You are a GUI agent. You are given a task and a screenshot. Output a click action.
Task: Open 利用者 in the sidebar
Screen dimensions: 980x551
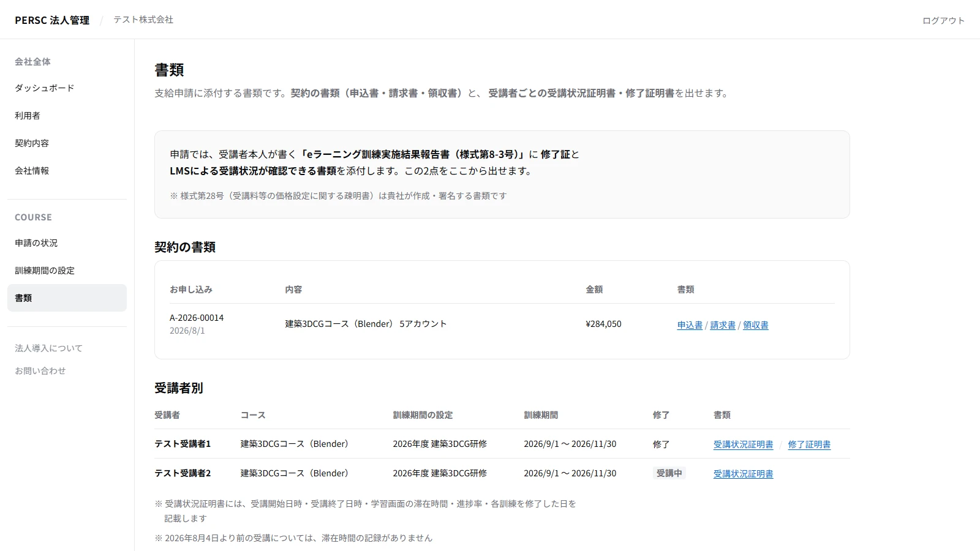[67, 116]
